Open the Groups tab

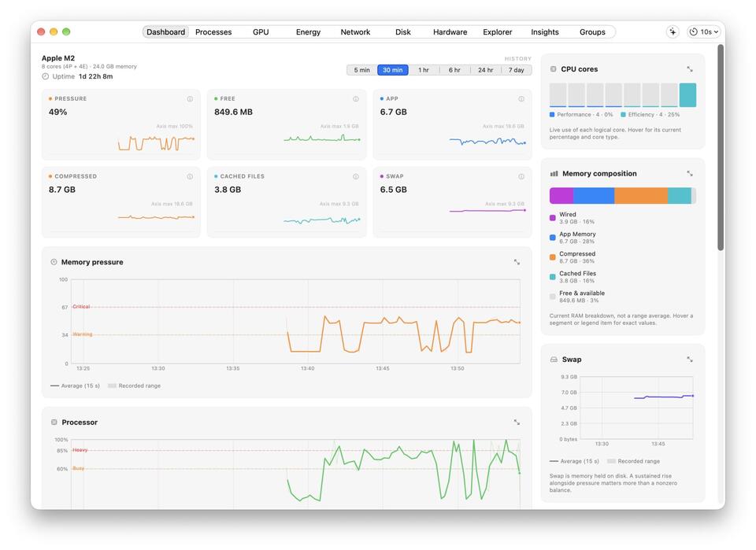(x=592, y=31)
